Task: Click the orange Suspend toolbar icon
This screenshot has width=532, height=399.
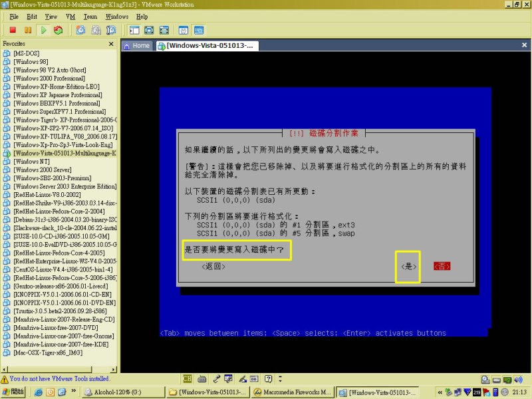Action: [x=28, y=30]
